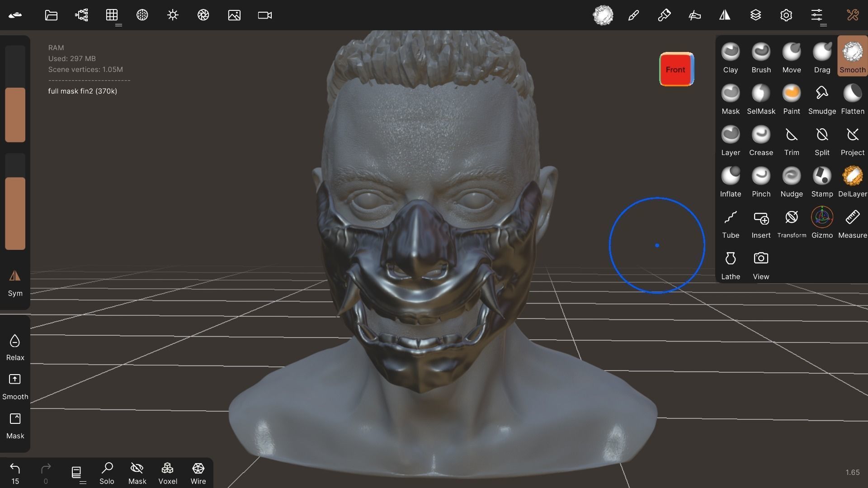Select the Transform tool
The height and width of the screenshot is (488, 868).
pos(792,223)
